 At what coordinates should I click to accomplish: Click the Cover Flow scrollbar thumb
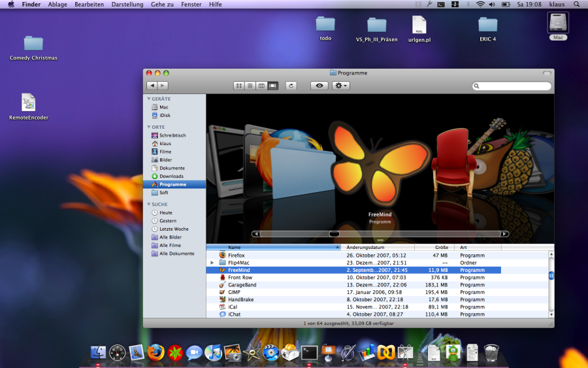334,234
